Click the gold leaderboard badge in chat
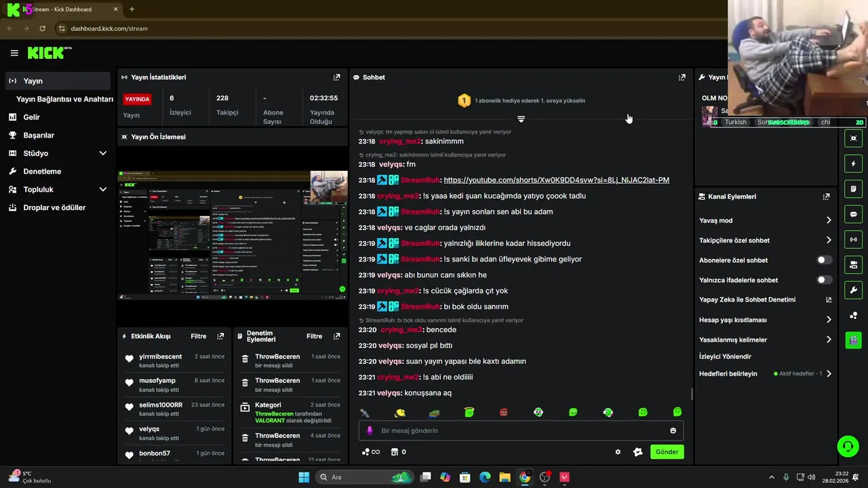This screenshot has height=488, width=868. point(464,101)
